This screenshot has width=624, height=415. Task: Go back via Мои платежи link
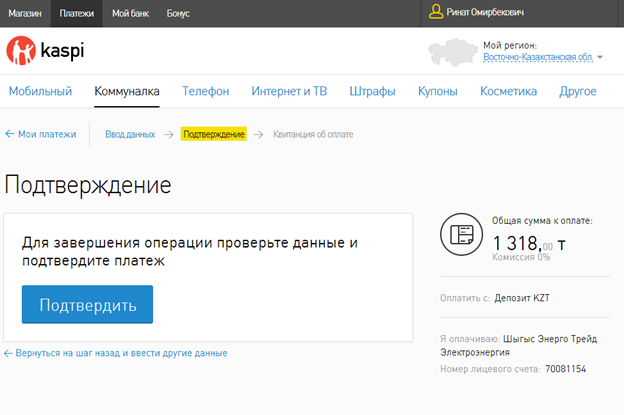(x=47, y=134)
